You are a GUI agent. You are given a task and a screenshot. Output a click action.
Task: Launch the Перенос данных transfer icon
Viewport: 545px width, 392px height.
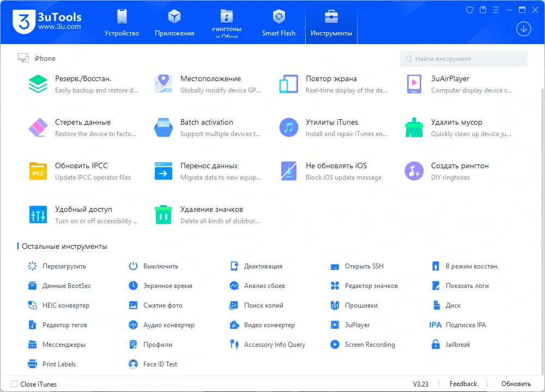tap(163, 171)
